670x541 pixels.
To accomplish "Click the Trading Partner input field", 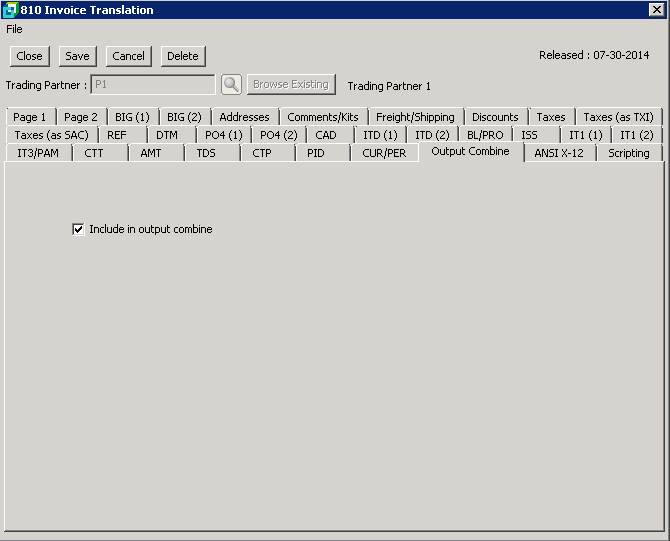I will click(x=152, y=85).
